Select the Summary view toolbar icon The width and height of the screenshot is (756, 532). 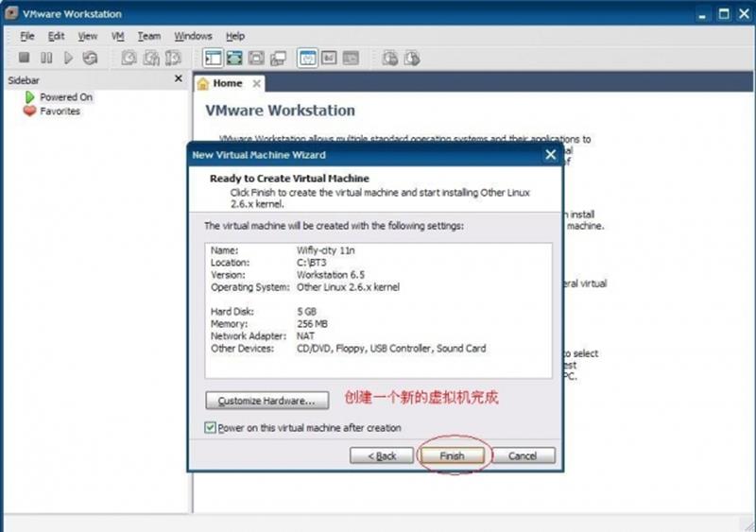point(308,58)
